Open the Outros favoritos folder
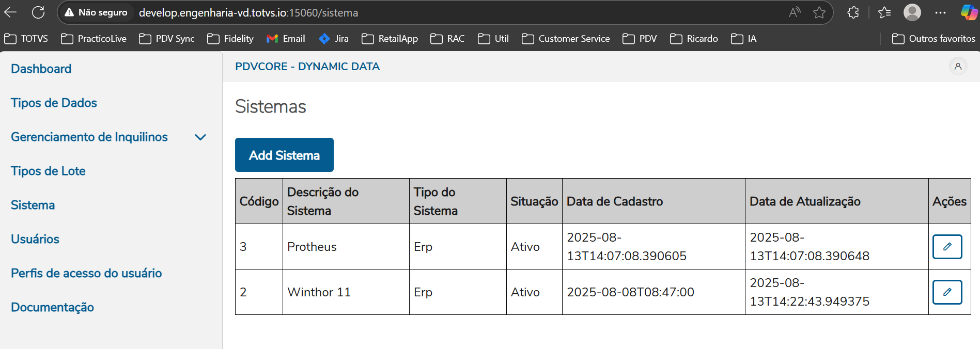The width and height of the screenshot is (980, 349). [934, 39]
